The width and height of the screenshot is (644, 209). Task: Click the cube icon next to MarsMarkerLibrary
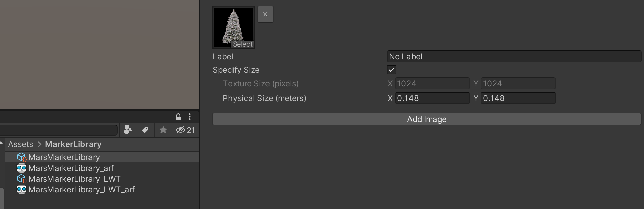coord(22,157)
